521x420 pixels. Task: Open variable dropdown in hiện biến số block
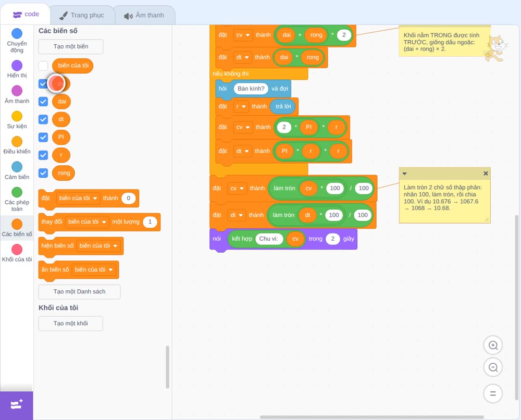tap(98, 246)
